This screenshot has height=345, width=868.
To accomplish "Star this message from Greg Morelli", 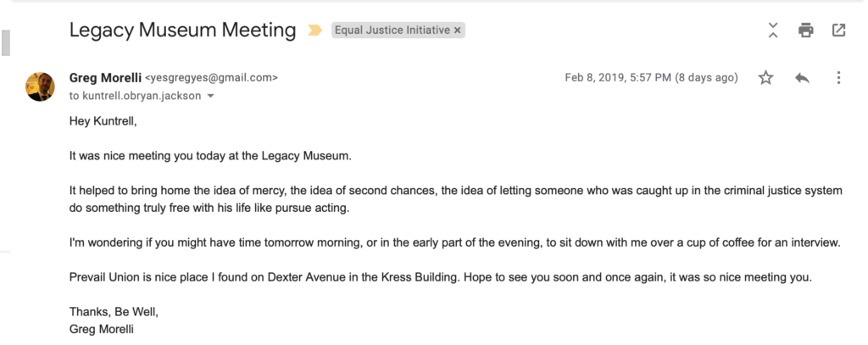I will [x=765, y=78].
